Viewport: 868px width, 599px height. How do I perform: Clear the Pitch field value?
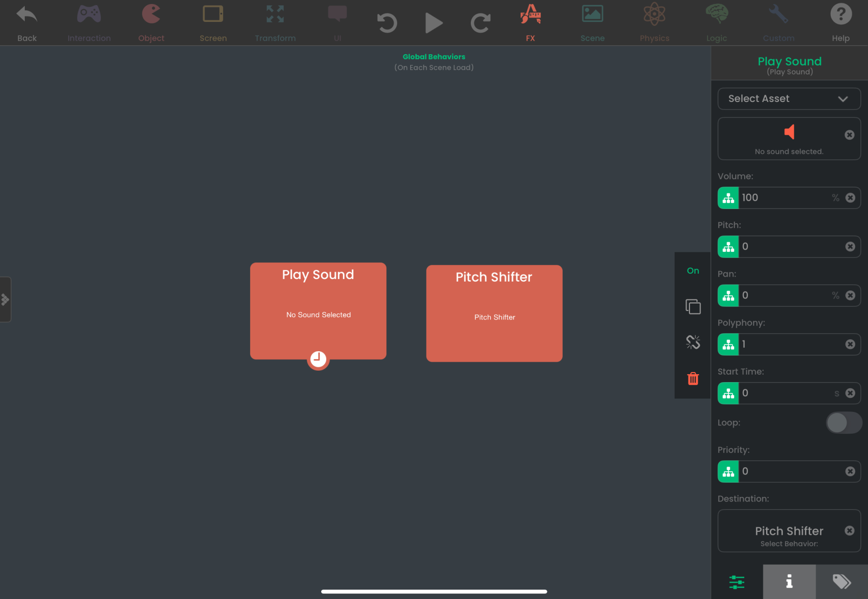pos(850,247)
